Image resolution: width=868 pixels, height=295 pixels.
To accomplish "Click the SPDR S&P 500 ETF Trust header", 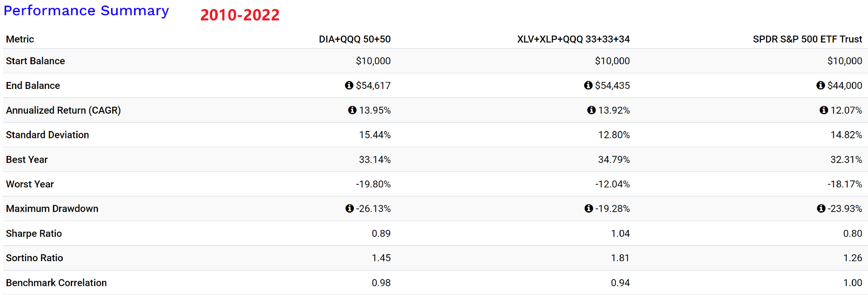I will 807,39.
